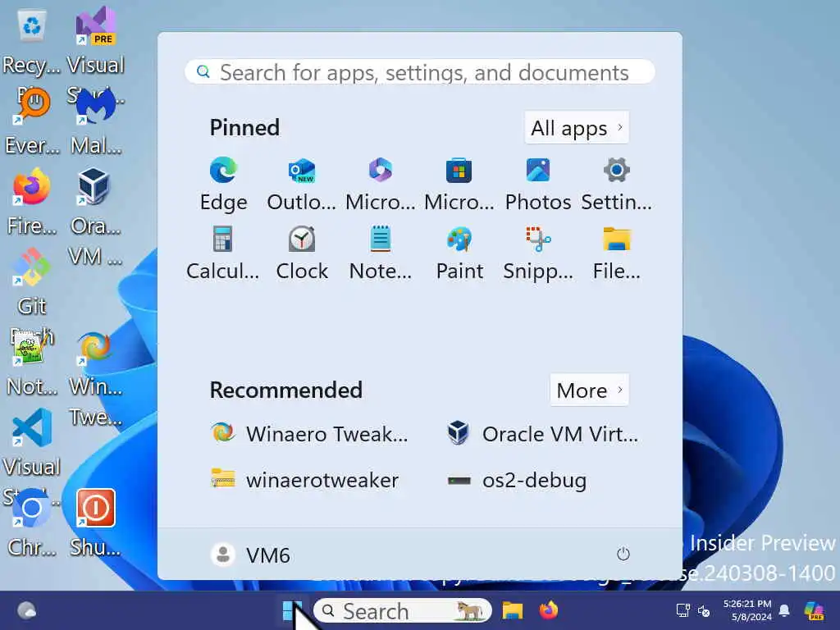The height and width of the screenshot is (630, 840).
Task: Open File Explorer pinned tile
Action: [617, 253]
